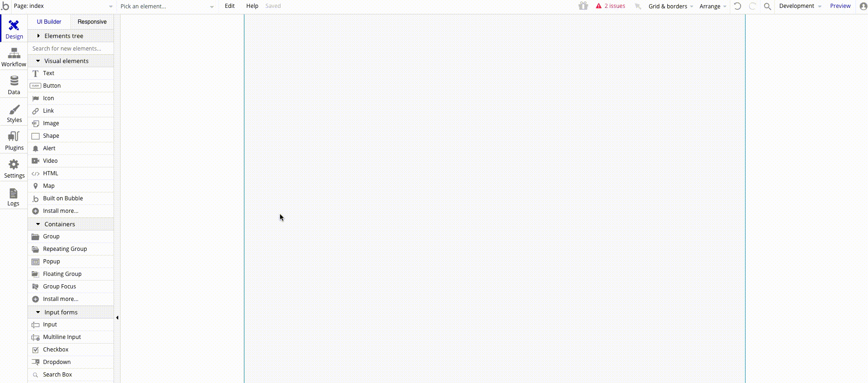Open the Development version dropdown
This screenshot has height=383, width=868.
coord(800,6)
